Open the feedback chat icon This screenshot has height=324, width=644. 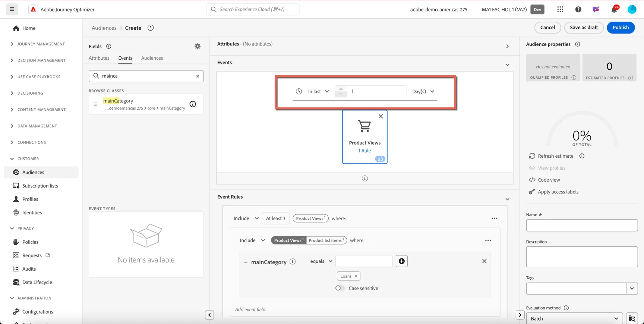point(596,9)
